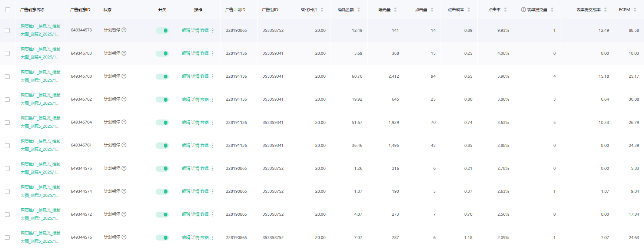
Task: Turn off the switch for creative 649345782
Action: pos(162,100)
